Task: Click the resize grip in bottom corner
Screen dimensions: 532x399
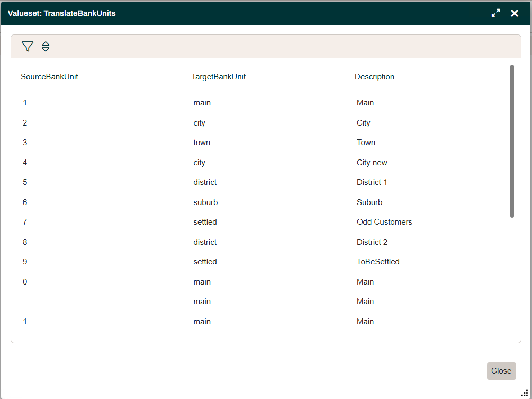Action: pyautogui.click(x=525, y=393)
